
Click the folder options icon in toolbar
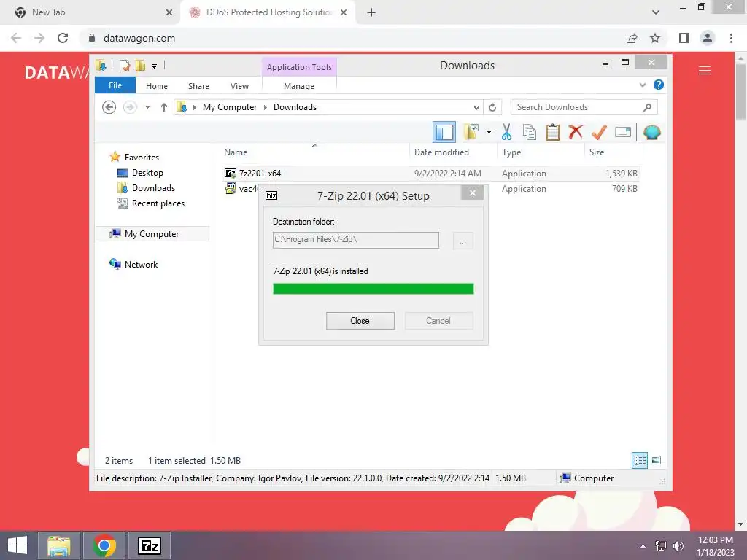471,132
